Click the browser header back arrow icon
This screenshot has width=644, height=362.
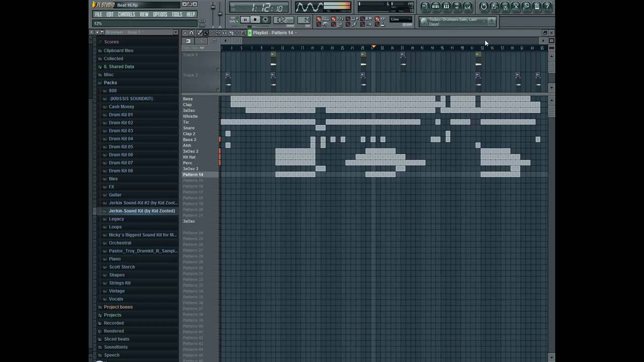coord(102,32)
